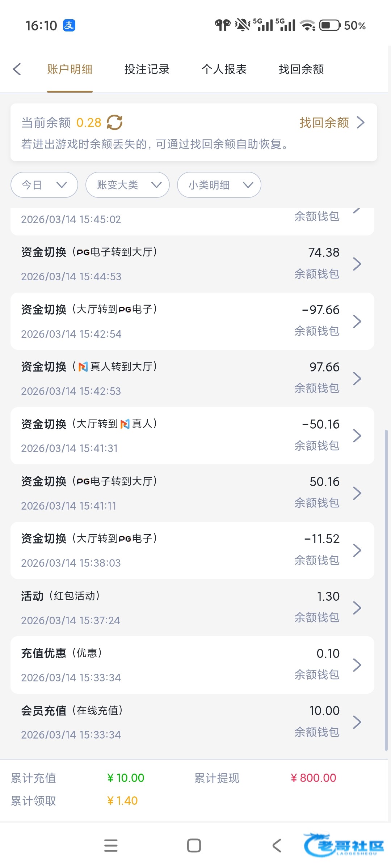Image resolution: width=391 pixels, height=868 pixels.
Task: Switch to the 个人报表 tab
Action: click(x=224, y=69)
